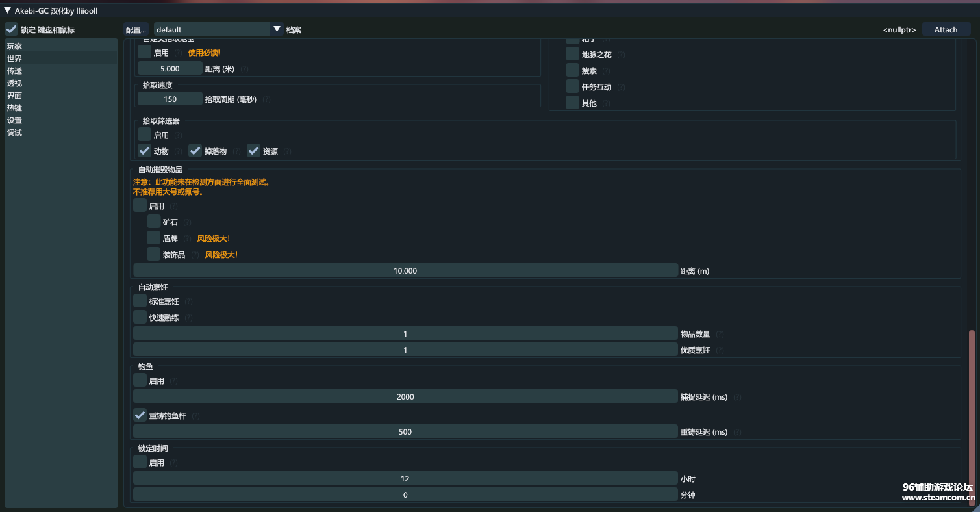The image size is (980, 512).
Task: Click the help marker next to 矿石
Action: [188, 223]
